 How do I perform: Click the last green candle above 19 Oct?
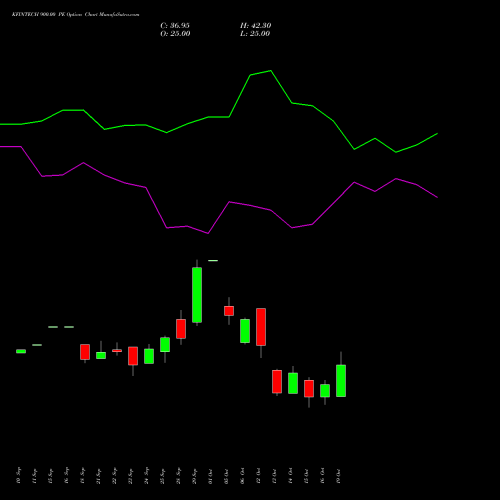point(341,381)
